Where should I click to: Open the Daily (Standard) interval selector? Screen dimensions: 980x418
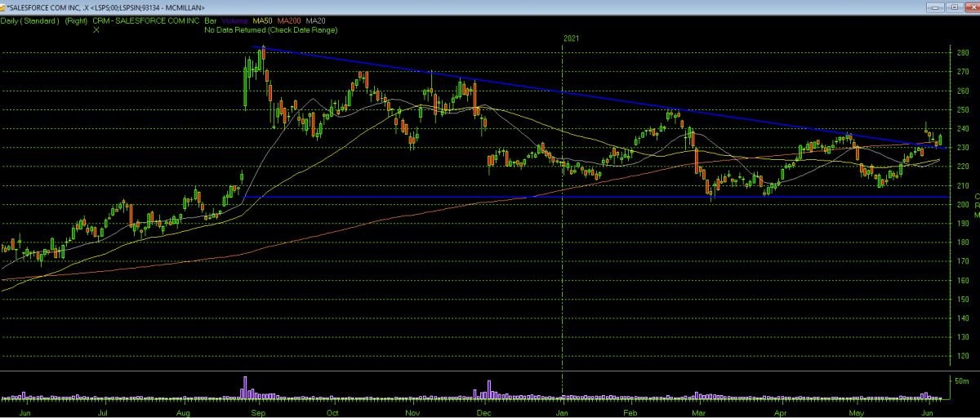point(30,20)
